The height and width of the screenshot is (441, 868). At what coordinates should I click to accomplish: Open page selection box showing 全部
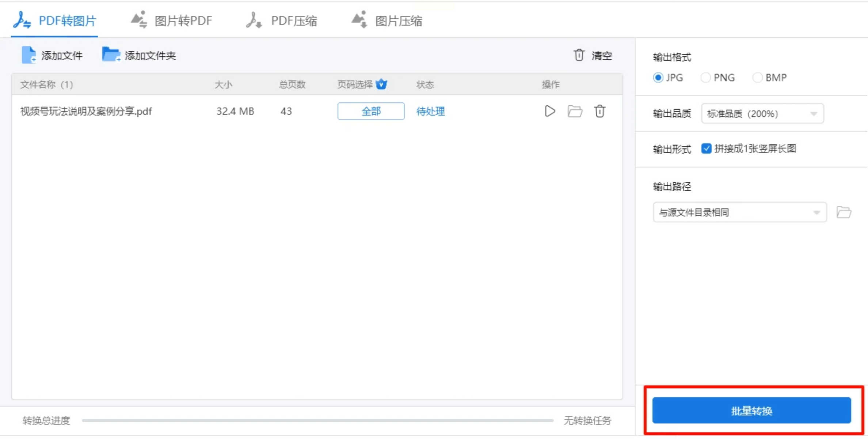(371, 111)
